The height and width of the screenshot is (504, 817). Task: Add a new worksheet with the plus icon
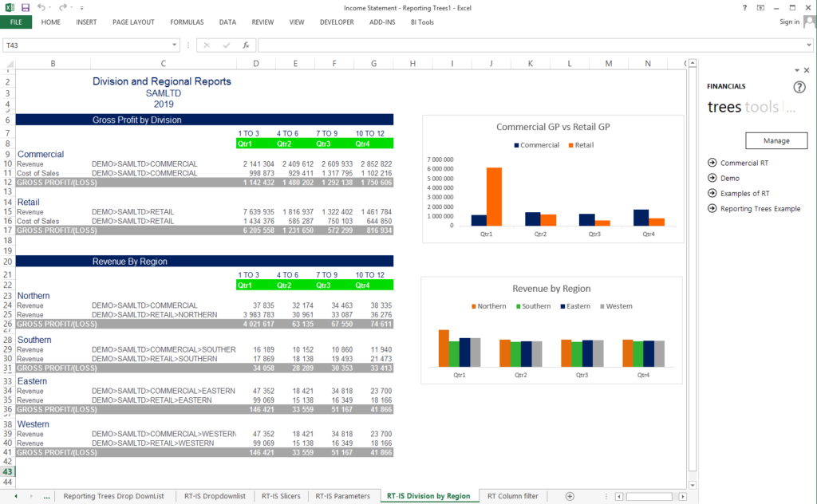570,495
